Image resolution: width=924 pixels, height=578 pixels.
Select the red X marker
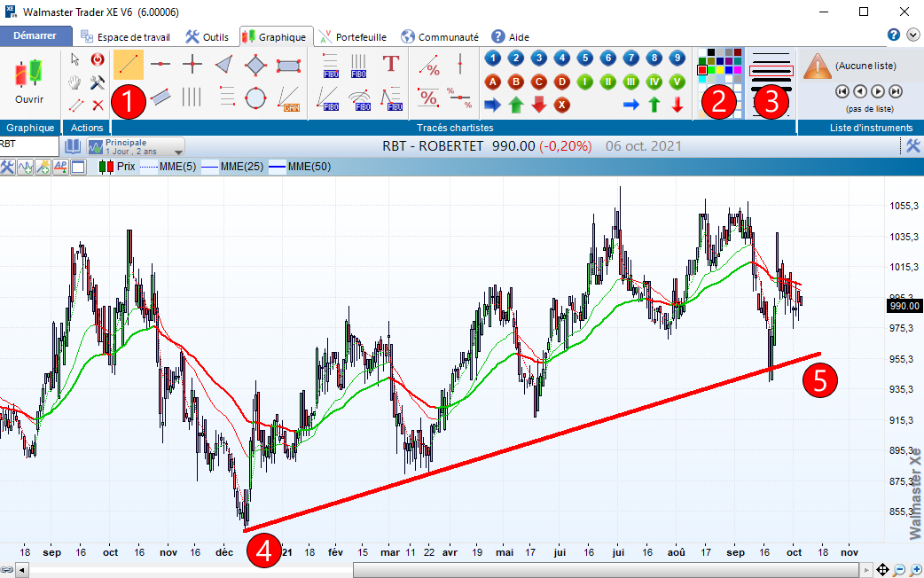[561, 105]
